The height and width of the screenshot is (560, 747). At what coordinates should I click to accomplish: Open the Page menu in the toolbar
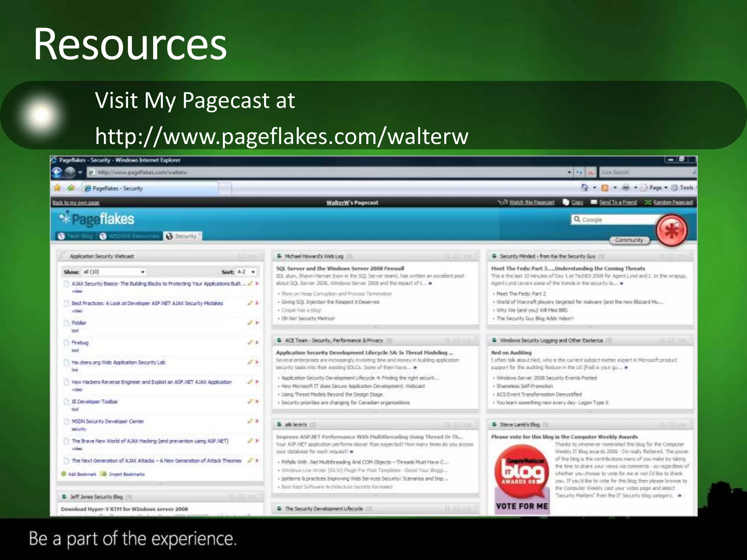click(654, 187)
